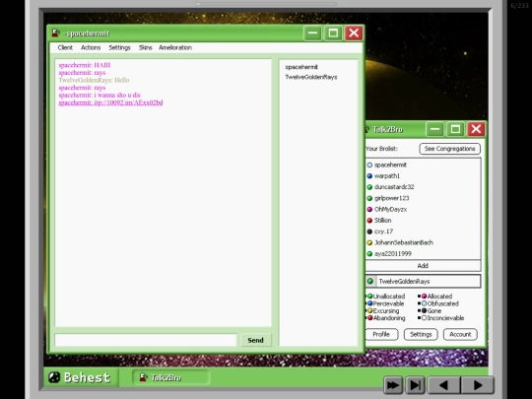532x399 pixels.
Task: Close the Talk2Bro window
Action: coord(476,129)
